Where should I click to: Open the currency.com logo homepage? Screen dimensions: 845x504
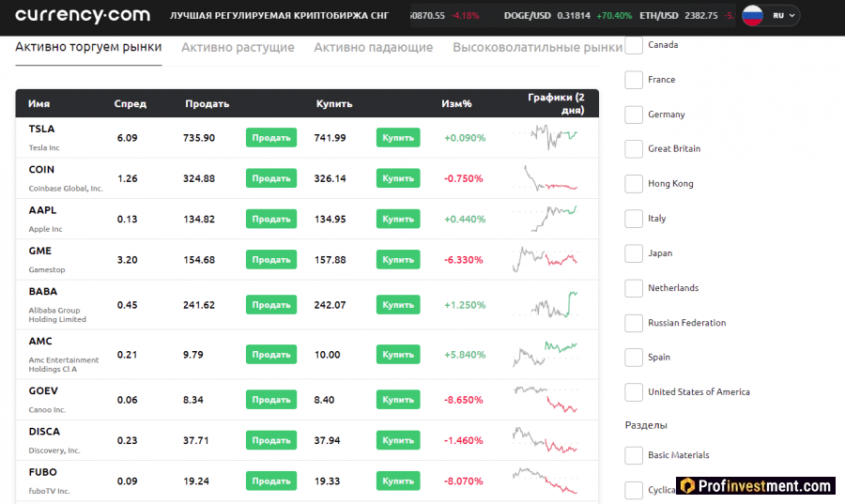[x=83, y=16]
